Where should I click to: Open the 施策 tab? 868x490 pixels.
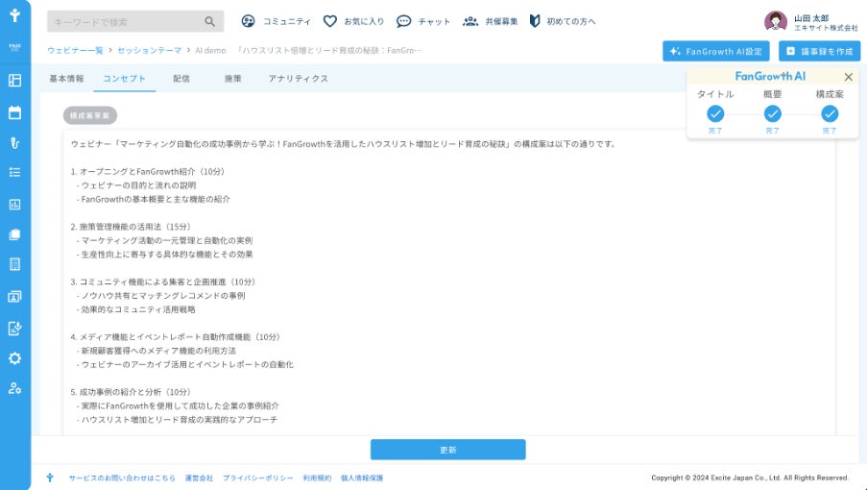pos(233,79)
